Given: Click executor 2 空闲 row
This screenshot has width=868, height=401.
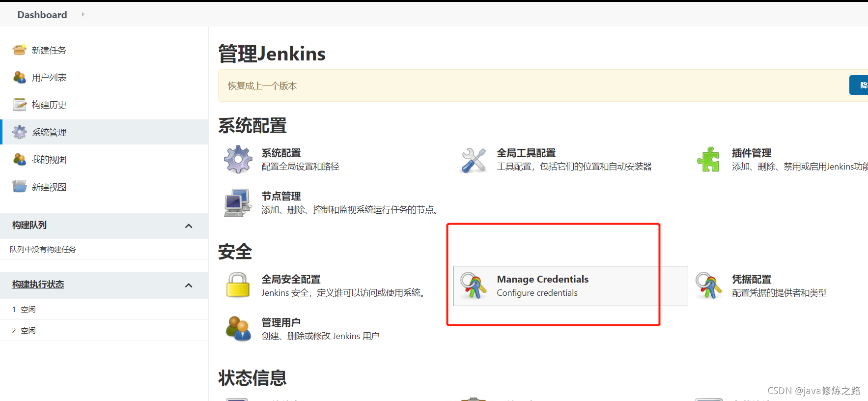Looking at the screenshot, I should 104,330.
